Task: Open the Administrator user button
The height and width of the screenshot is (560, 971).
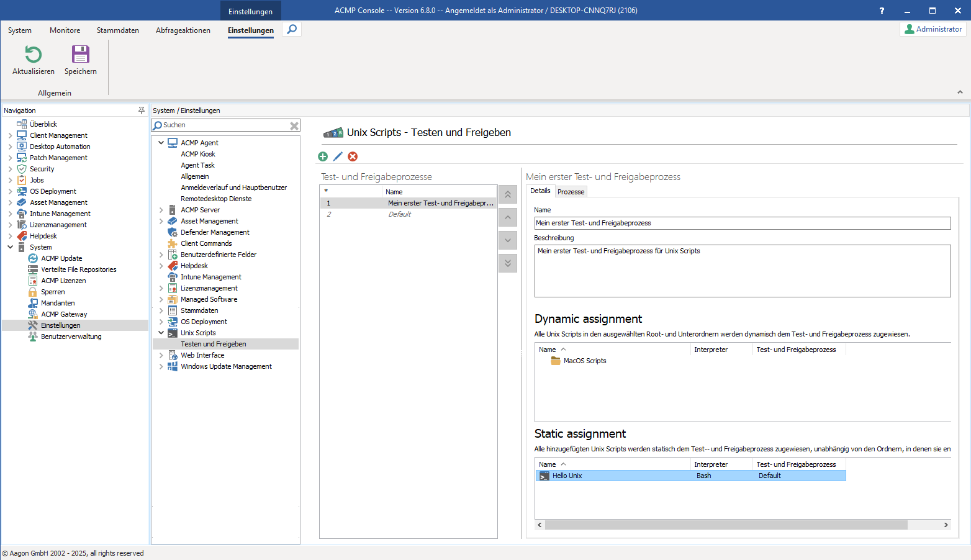Action: pos(933,29)
